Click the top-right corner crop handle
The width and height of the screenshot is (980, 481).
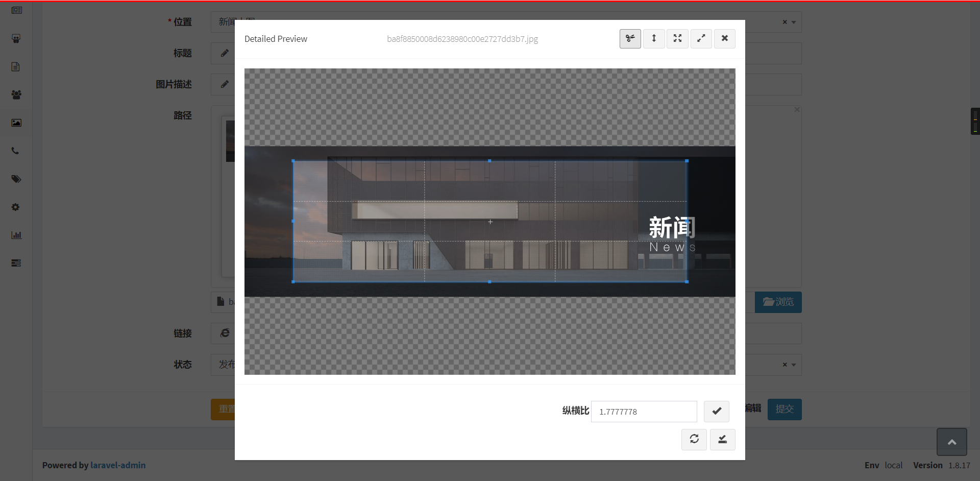click(687, 161)
